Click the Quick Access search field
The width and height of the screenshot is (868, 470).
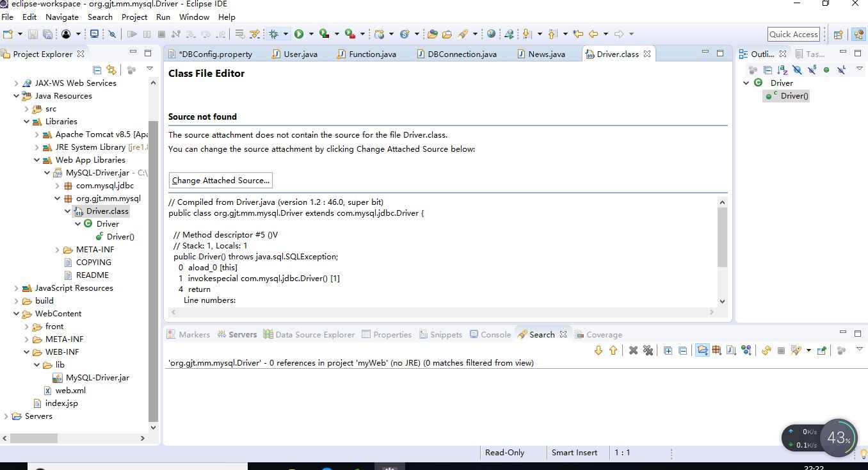point(794,35)
